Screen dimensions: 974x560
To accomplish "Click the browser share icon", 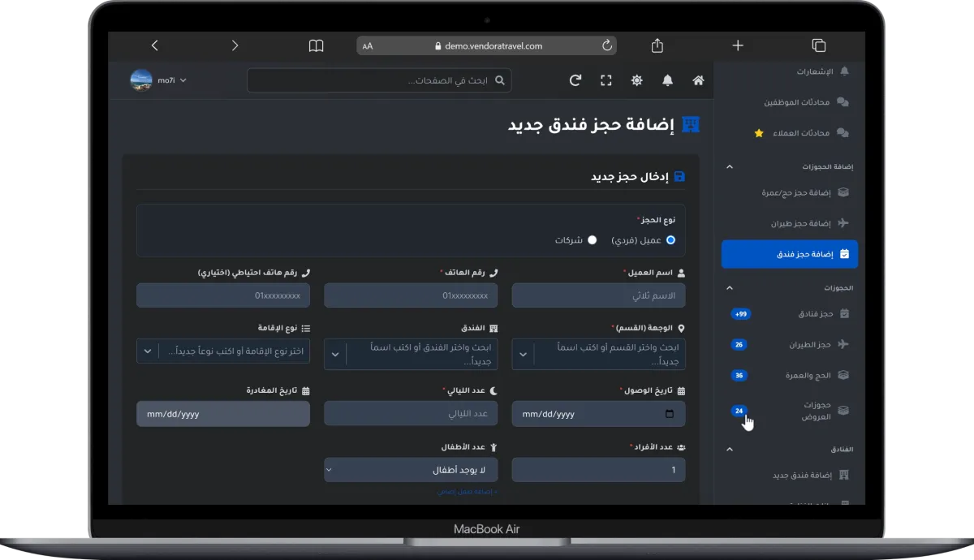I will 657,45.
